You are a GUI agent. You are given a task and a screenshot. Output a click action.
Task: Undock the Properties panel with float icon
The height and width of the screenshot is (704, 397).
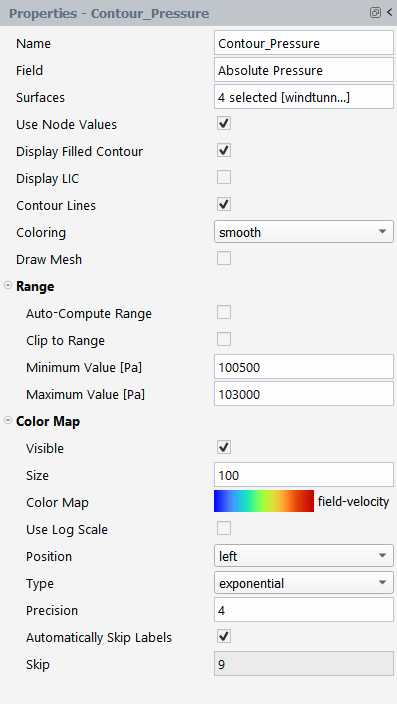375,13
